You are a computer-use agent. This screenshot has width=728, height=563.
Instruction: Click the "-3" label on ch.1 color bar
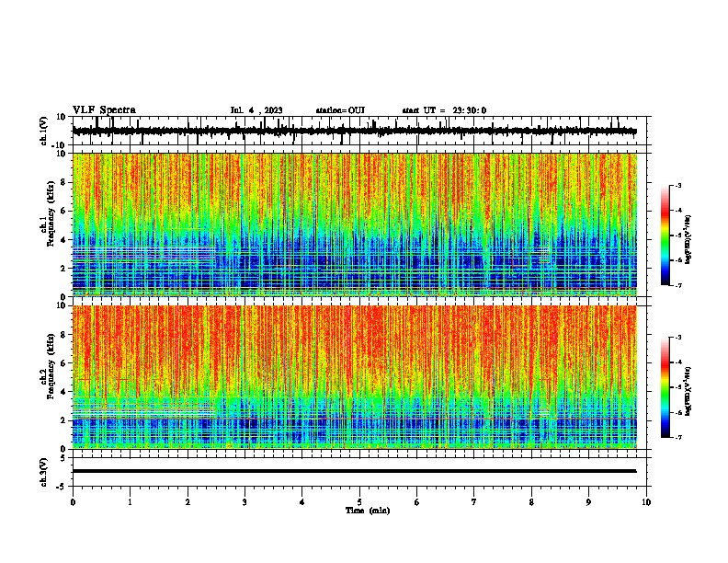678,185
